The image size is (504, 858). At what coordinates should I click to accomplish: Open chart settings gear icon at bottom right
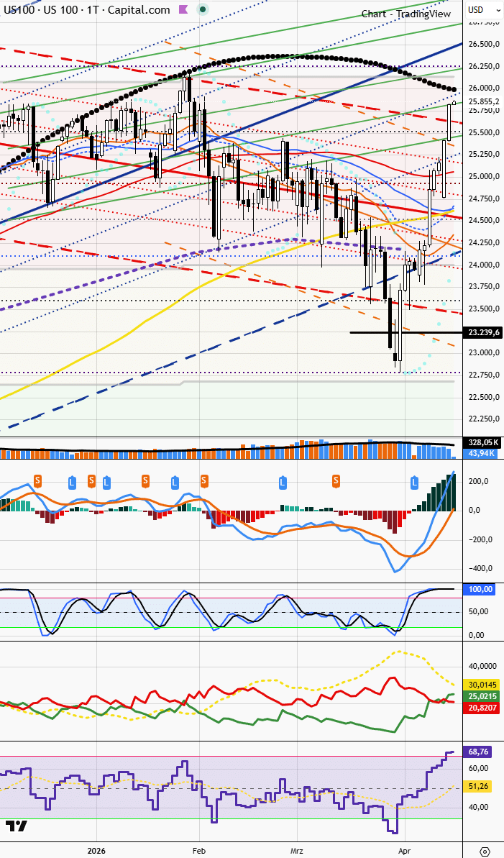tap(485, 852)
